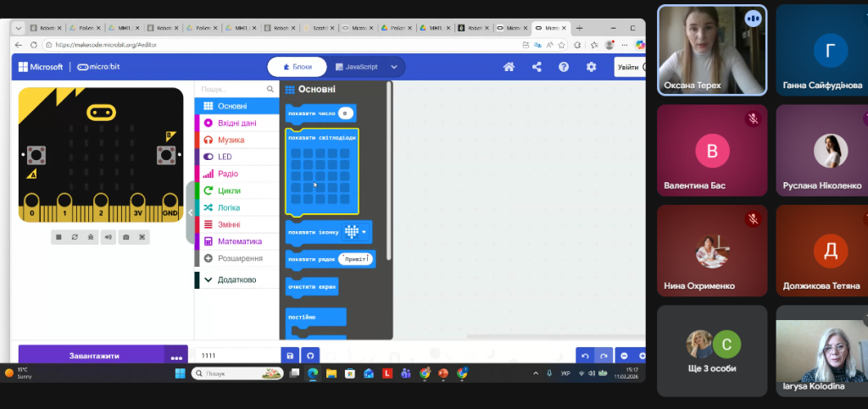Open the settings gear in MakeCode header

coord(591,67)
